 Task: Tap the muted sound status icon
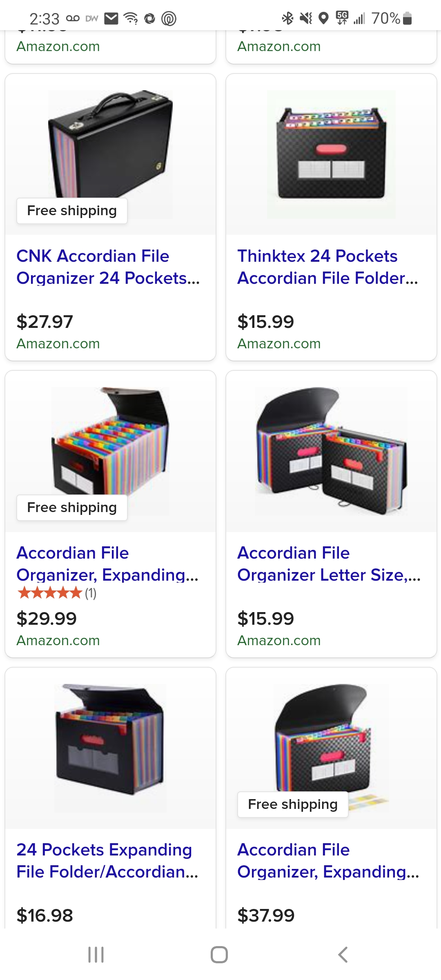(x=306, y=18)
